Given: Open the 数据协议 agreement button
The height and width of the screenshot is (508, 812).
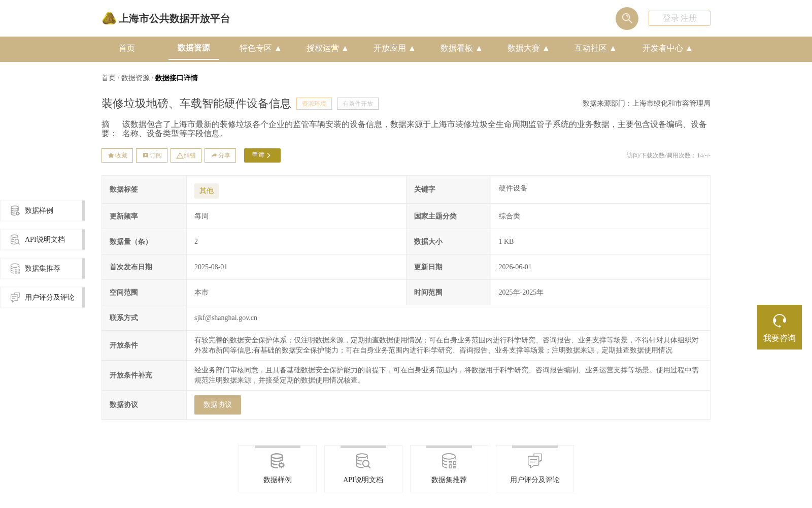Looking at the screenshot, I should click(218, 405).
